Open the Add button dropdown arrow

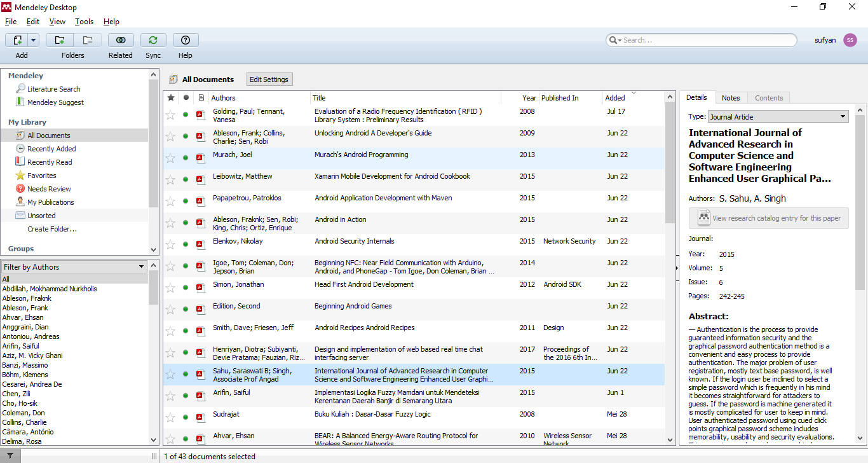(x=33, y=40)
